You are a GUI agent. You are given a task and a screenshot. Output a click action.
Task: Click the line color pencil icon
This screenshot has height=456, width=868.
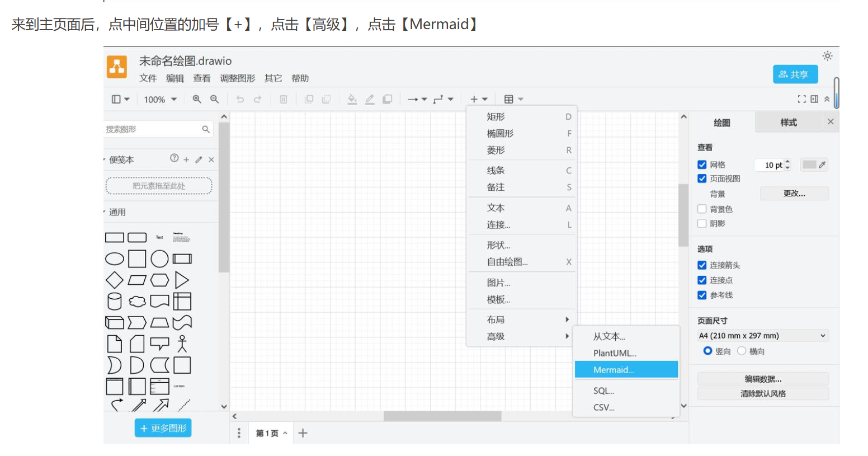point(370,99)
